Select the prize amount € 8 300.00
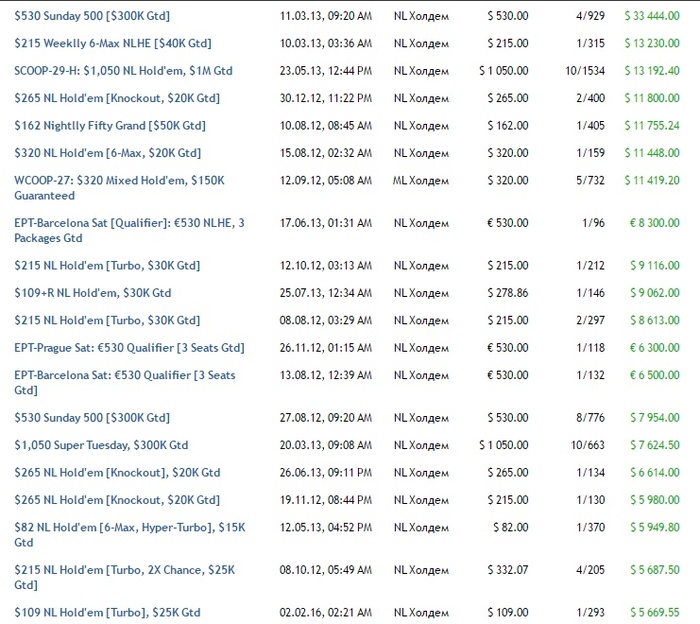This screenshot has width=700, height=624. click(654, 223)
